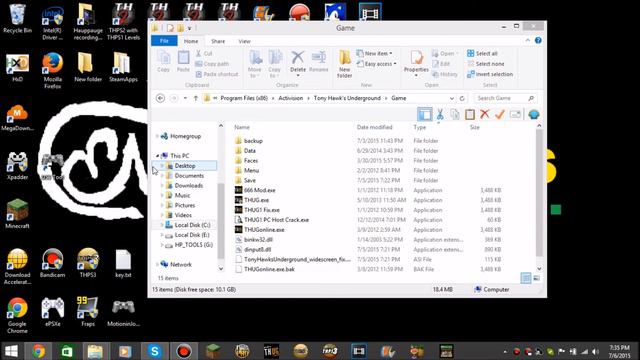
Task: Click the Refresh button beside address bar
Action: (x=462, y=98)
